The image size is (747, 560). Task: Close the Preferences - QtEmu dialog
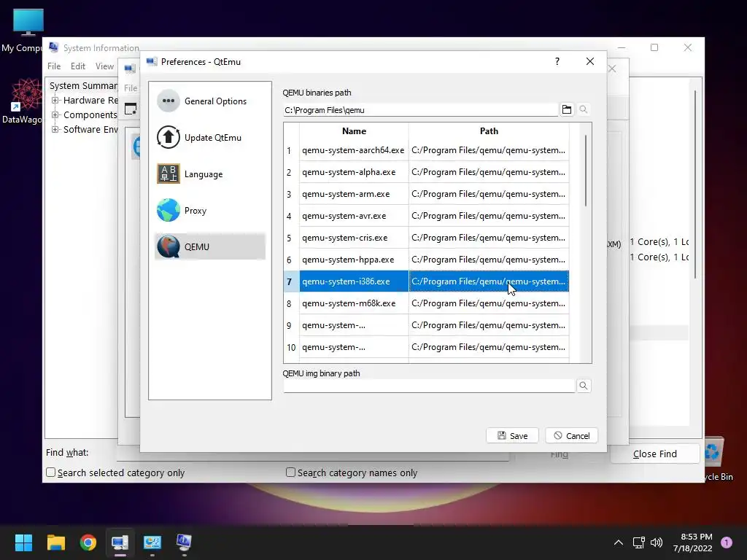tap(589, 61)
